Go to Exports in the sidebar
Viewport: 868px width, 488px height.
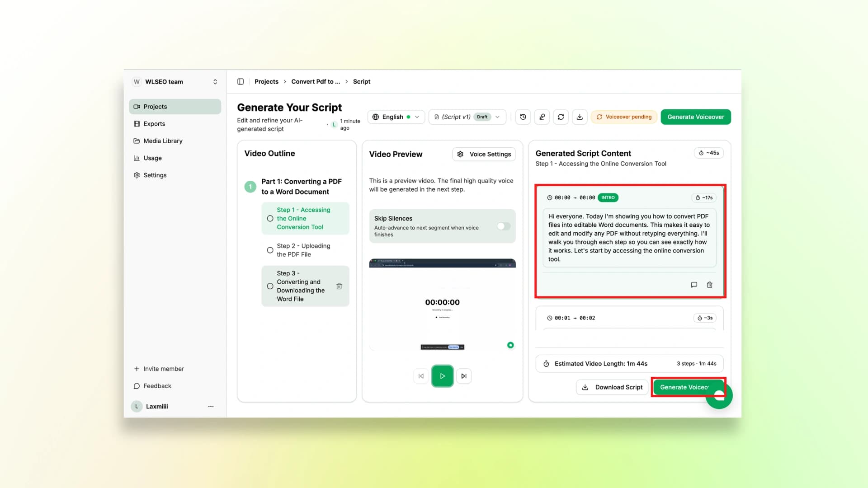[154, 124]
